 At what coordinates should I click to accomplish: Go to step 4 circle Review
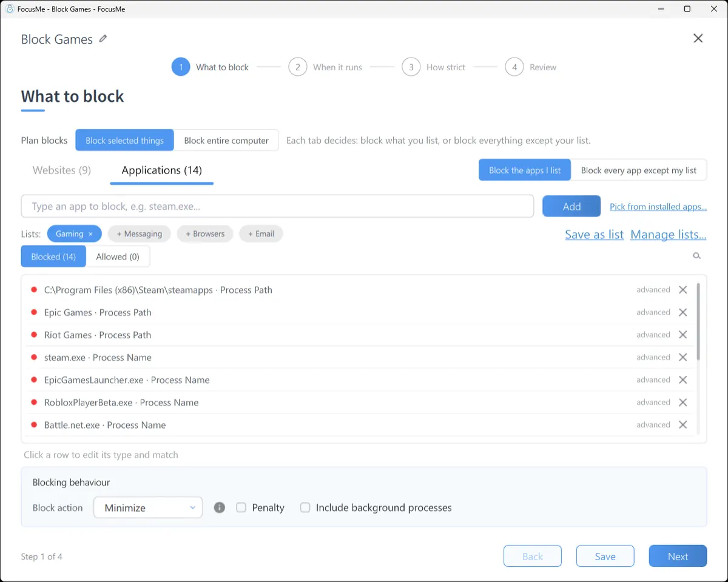514,67
